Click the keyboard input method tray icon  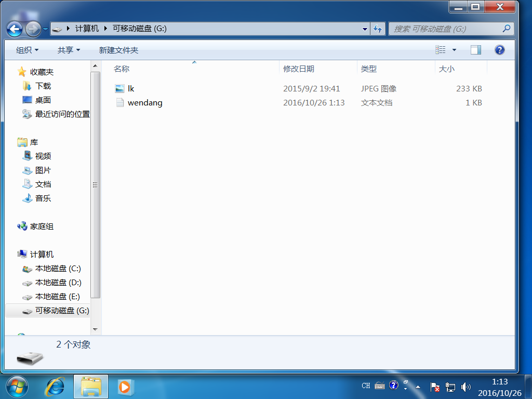379,386
